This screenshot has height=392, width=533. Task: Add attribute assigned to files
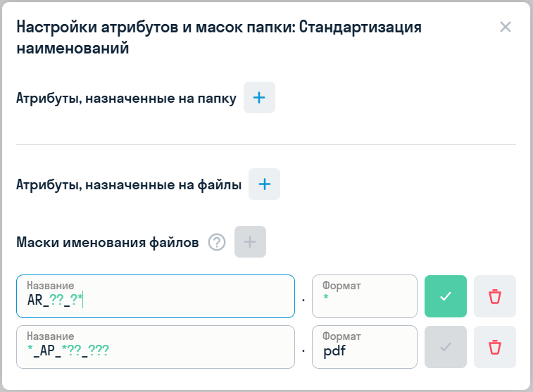point(265,184)
